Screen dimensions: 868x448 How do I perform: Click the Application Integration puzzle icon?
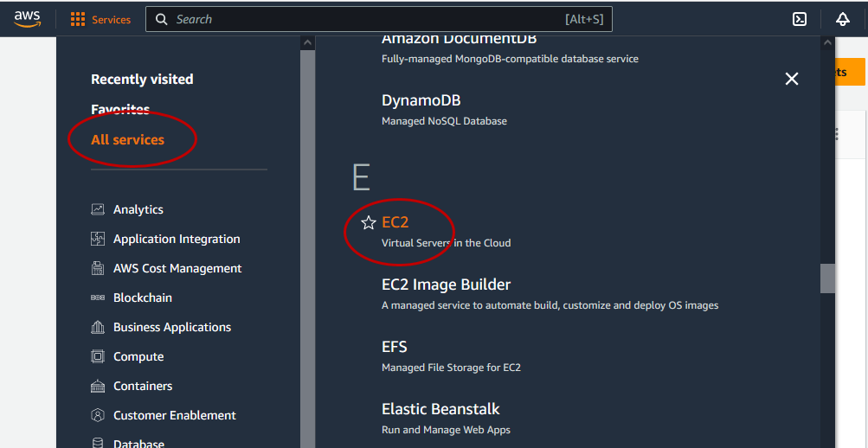point(98,239)
